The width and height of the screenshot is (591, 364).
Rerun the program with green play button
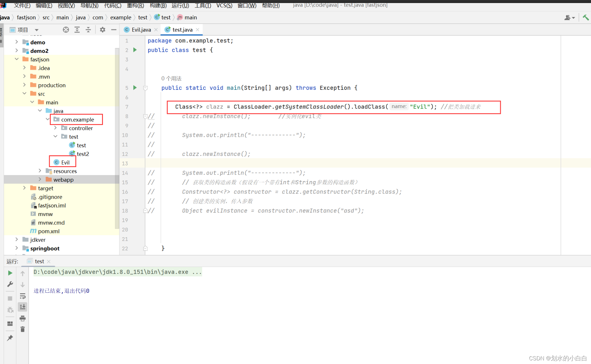[x=10, y=273]
